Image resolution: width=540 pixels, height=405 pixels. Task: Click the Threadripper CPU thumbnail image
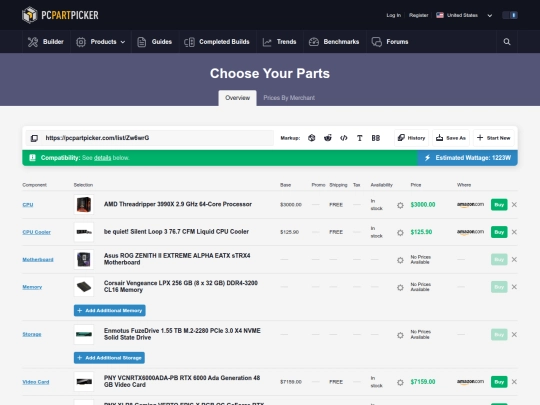tap(84, 205)
